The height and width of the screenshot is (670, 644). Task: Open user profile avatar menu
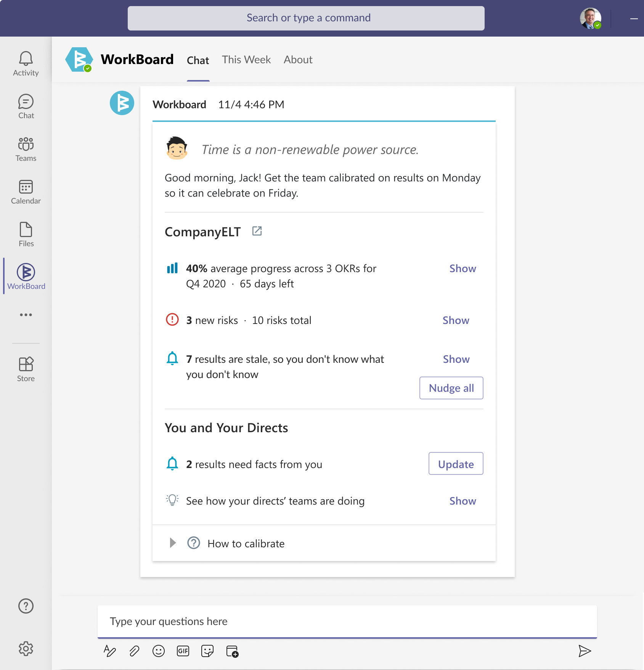click(591, 18)
